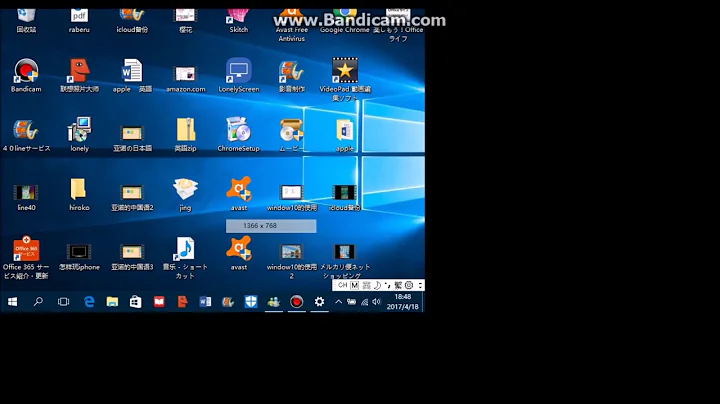Launch LonelyScreen desktop shortcut
Image resolution: width=720 pixels, height=404 pixels.
[238, 71]
